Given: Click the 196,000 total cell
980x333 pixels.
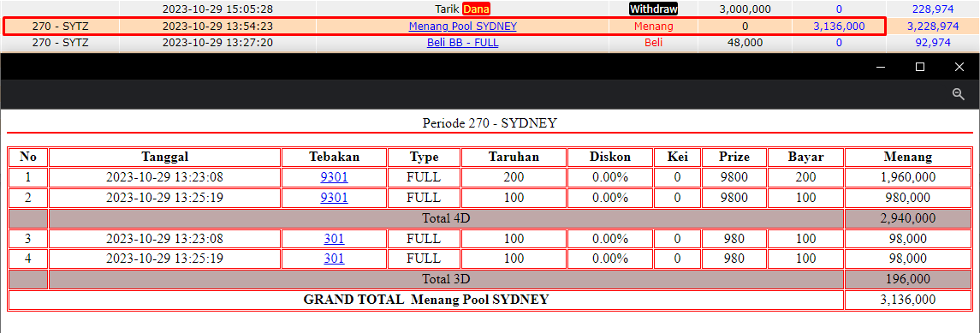Looking at the screenshot, I should click(x=908, y=279).
